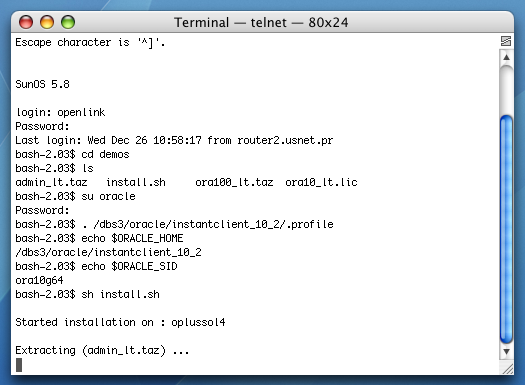This screenshot has width=525, height=385.
Task: Click the empty scrollbar track above the thumb
Action: pos(506,90)
